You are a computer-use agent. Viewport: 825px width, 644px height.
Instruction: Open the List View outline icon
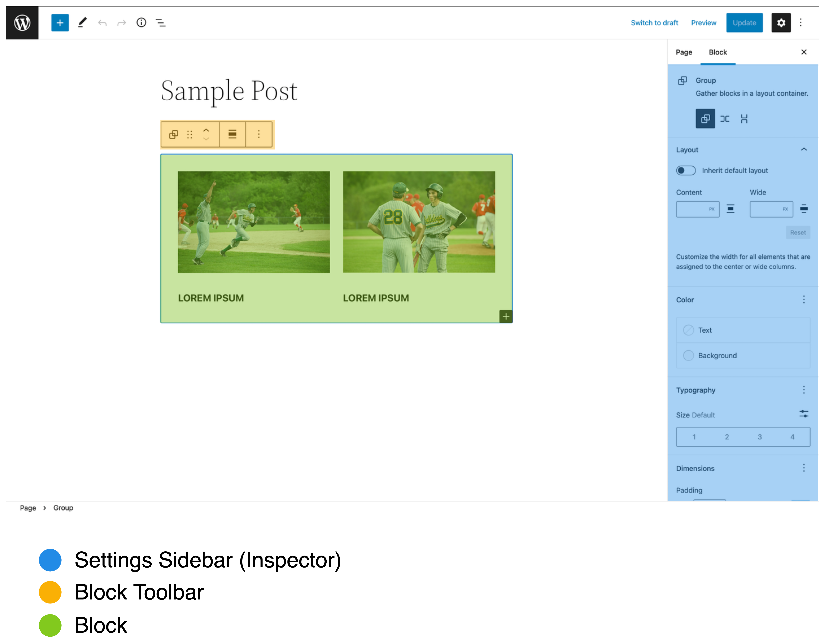point(161,23)
